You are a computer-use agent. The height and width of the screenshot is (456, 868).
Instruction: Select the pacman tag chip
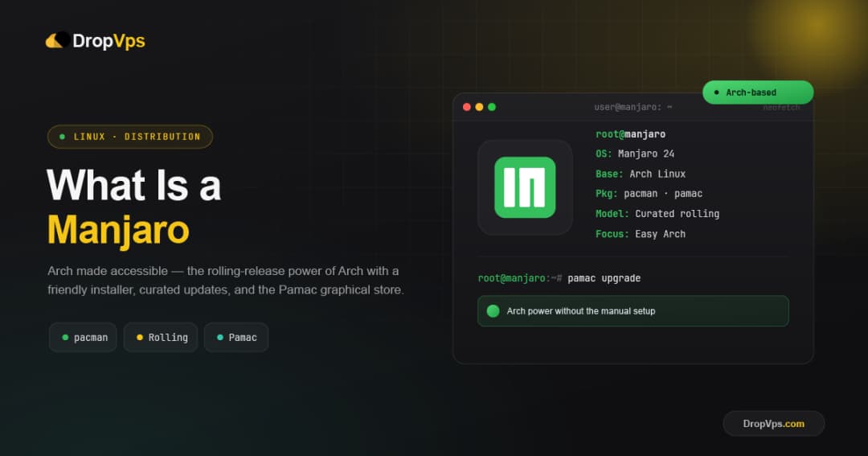pos(83,338)
